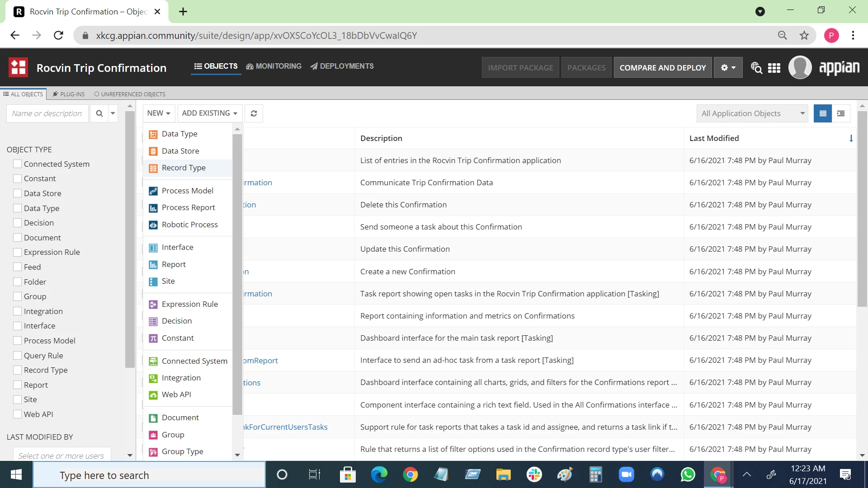Toggle Constant object type filter
The height and width of the screenshot is (488, 868).
coord(17,178)
